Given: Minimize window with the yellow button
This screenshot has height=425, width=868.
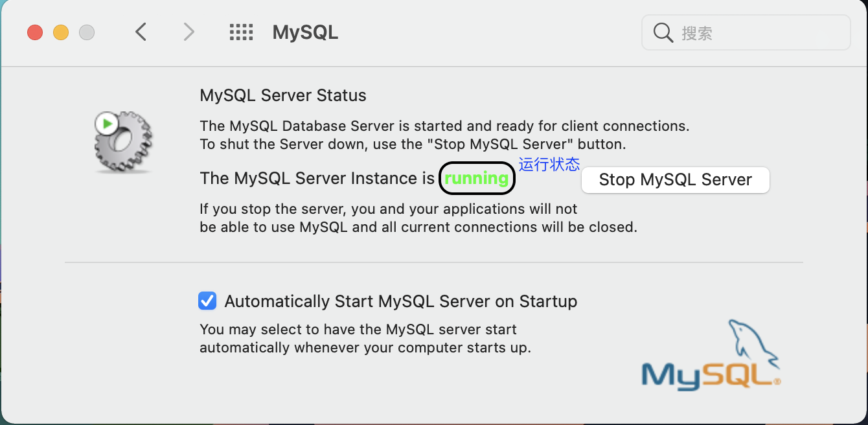Looking at the screenshot, I should [x=61, y=32].
